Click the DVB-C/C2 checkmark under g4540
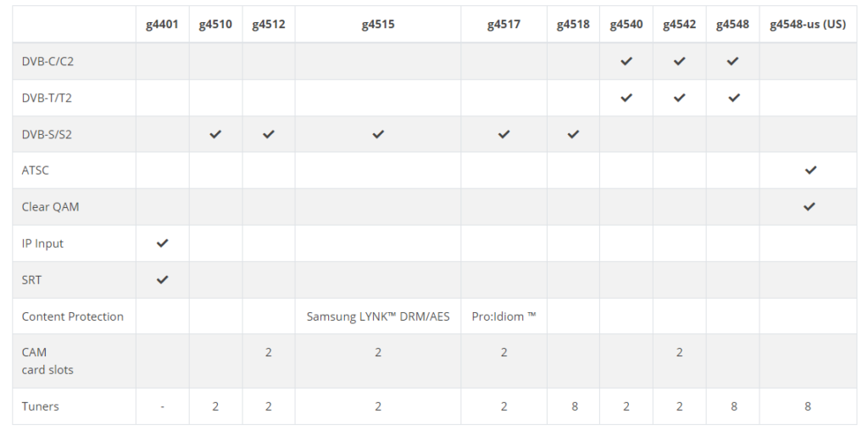Screen dimensions: 868x431 [626, 61]
